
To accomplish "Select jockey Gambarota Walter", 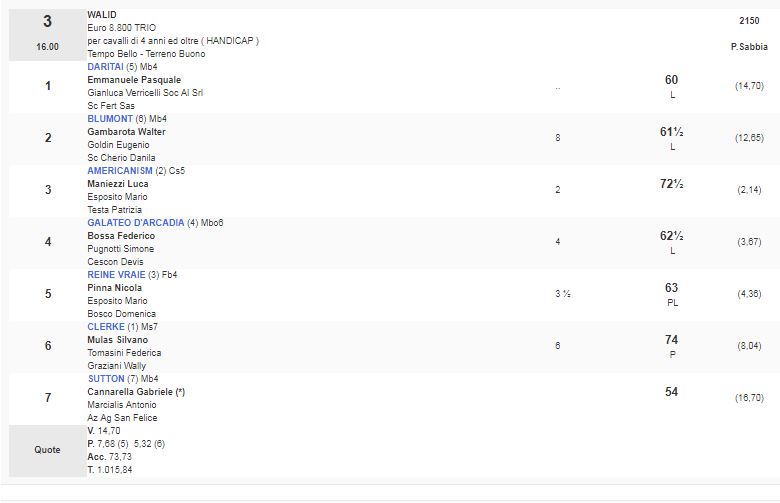I will tap(126, 132).
